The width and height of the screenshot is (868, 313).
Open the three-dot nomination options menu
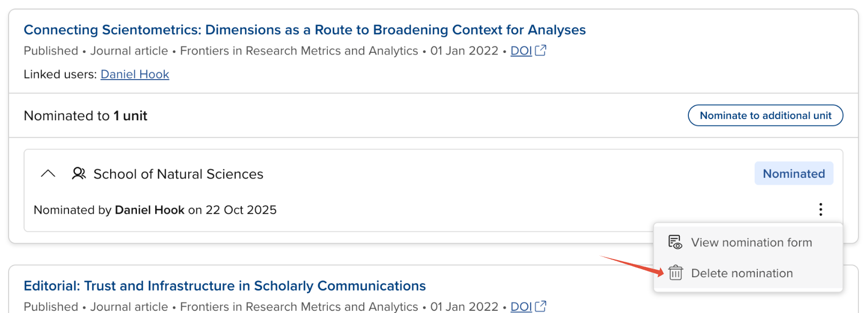point(820,209)
